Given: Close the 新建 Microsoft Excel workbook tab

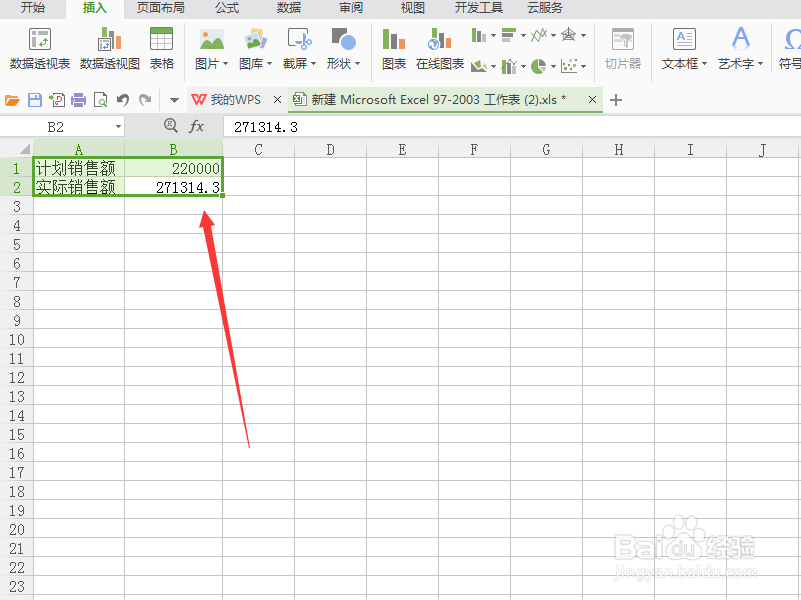Looking at the screenshot, I should click(592, 100).
